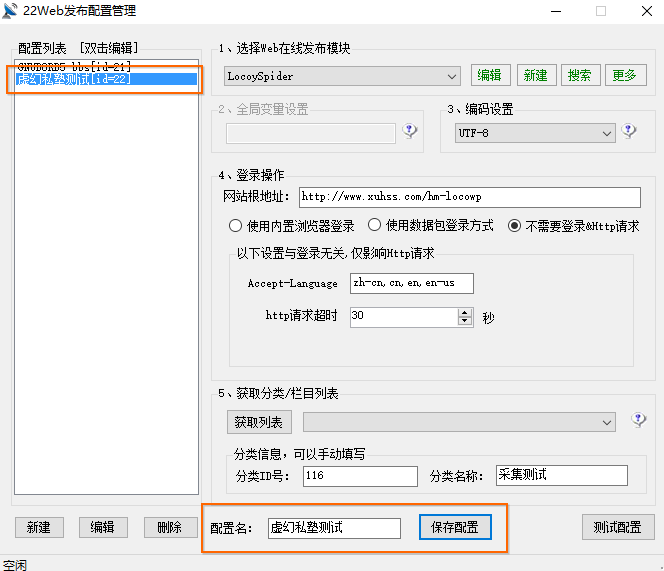
Task: Choose the no-login HTTP request radio option
Action: tap(515, 225)
